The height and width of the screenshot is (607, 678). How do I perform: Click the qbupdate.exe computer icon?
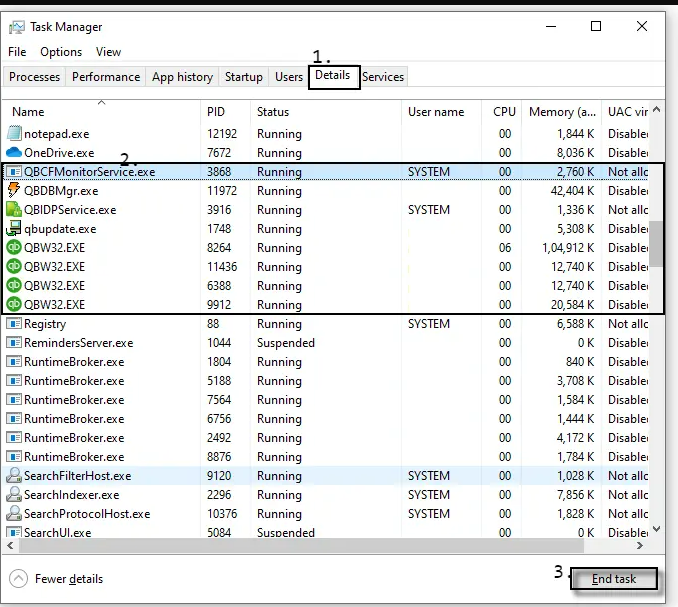14,228
